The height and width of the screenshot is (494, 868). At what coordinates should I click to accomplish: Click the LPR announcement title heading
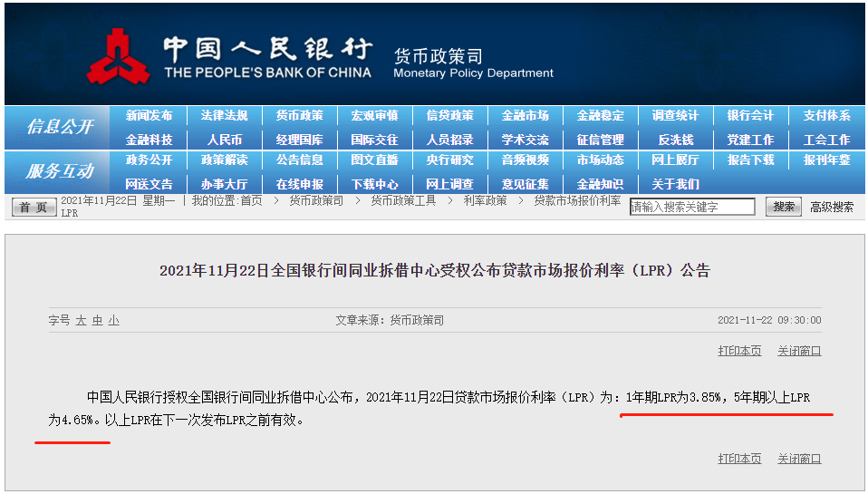(x=435, y=270)
